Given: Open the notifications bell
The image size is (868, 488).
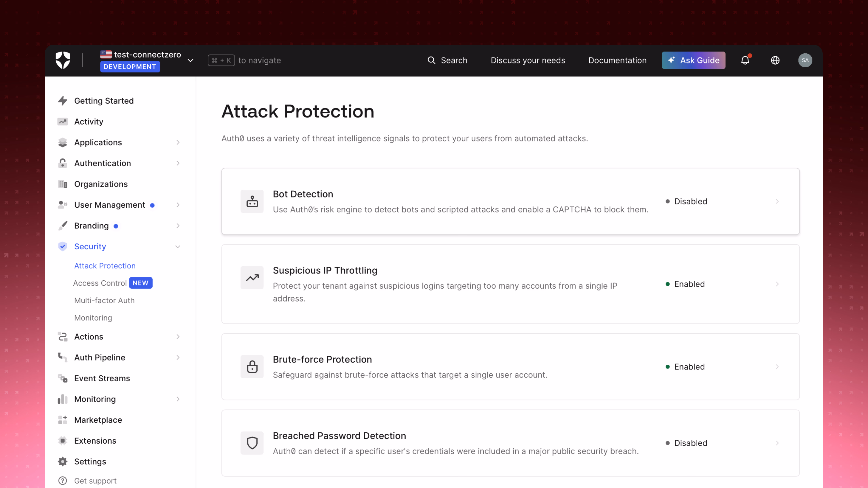Looking at the screenshot, I should [745, 60].
